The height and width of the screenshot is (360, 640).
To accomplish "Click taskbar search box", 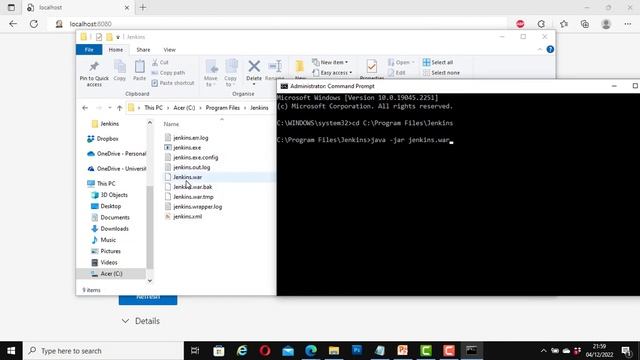I will click(103, 351).
